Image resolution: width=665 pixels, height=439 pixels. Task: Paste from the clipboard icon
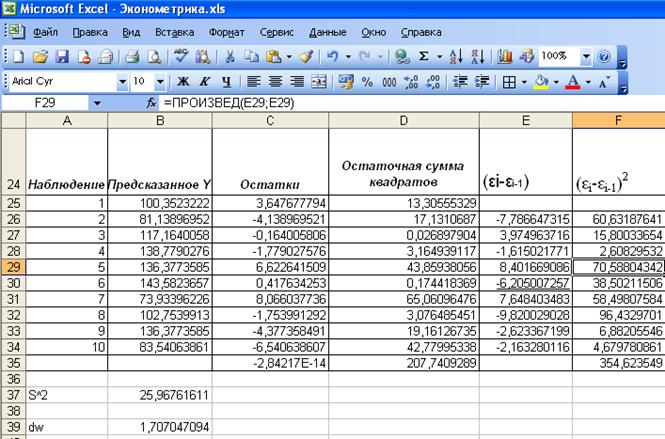[273, 56]
